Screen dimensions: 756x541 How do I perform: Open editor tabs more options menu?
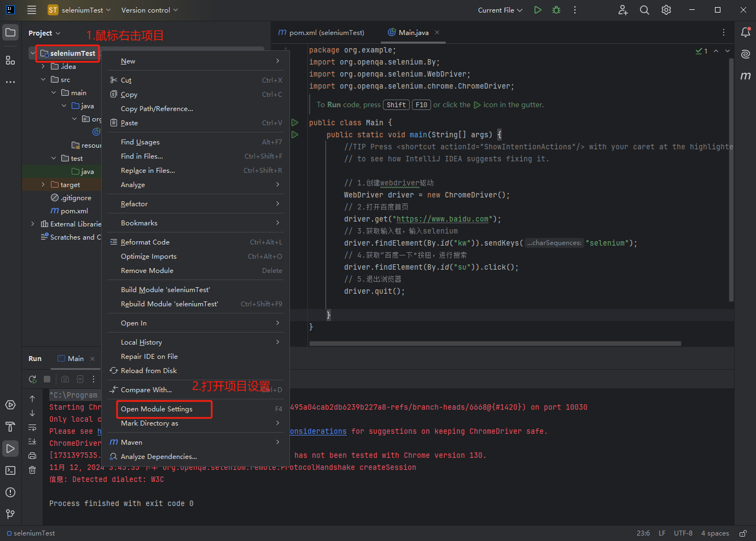tap(723, 33)
